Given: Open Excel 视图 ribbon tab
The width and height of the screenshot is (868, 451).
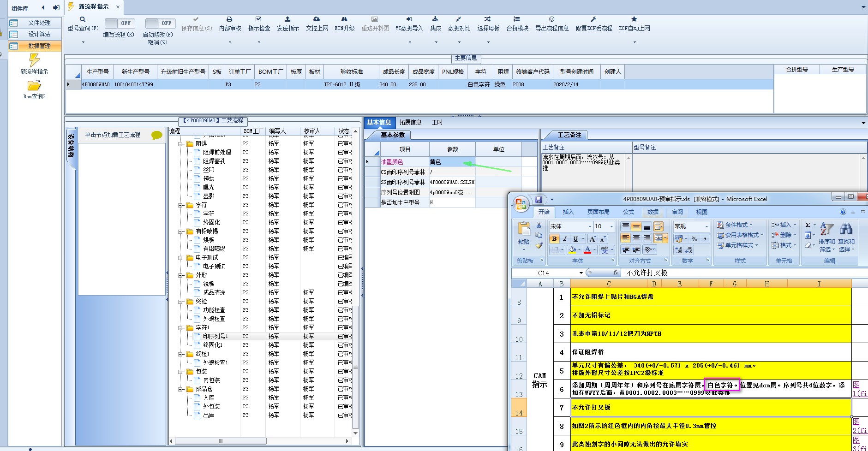Looking at the screenshot, I should click(x=701, y=212).
